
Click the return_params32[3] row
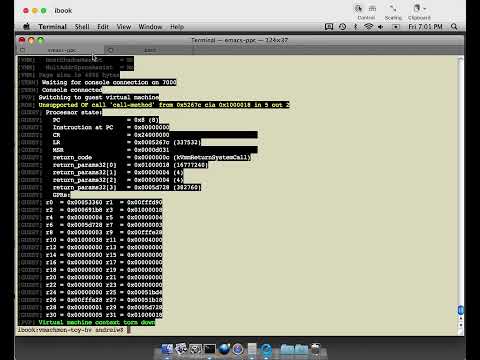[110, 187]
